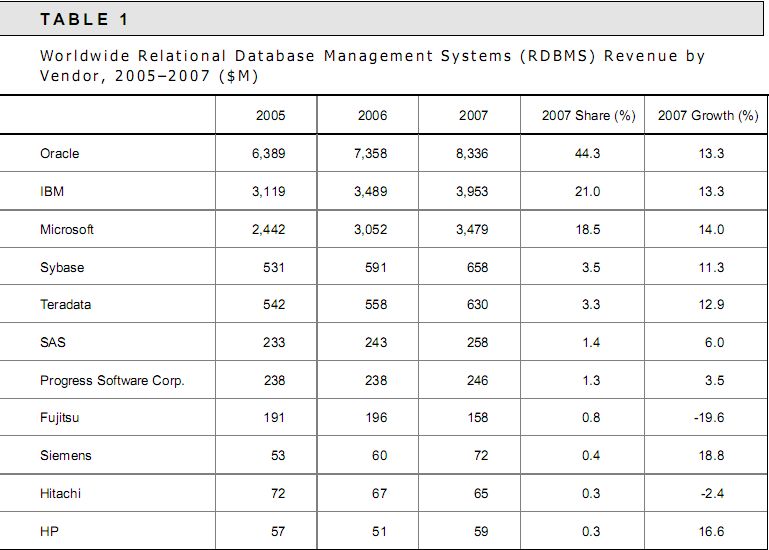This screenshot has width=769, height=550.
Task: Click the 'Hitachi' vendor name
Action: 60,493
